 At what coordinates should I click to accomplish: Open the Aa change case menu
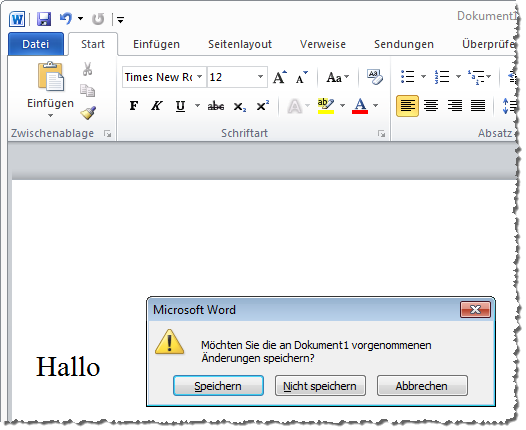tap(337, 77)
